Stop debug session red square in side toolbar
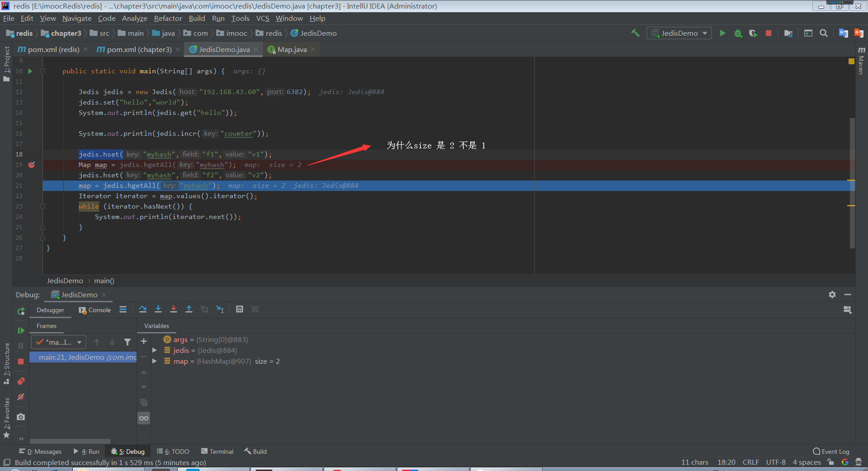This screenshot has height=471, width=868. pos(21,361)
